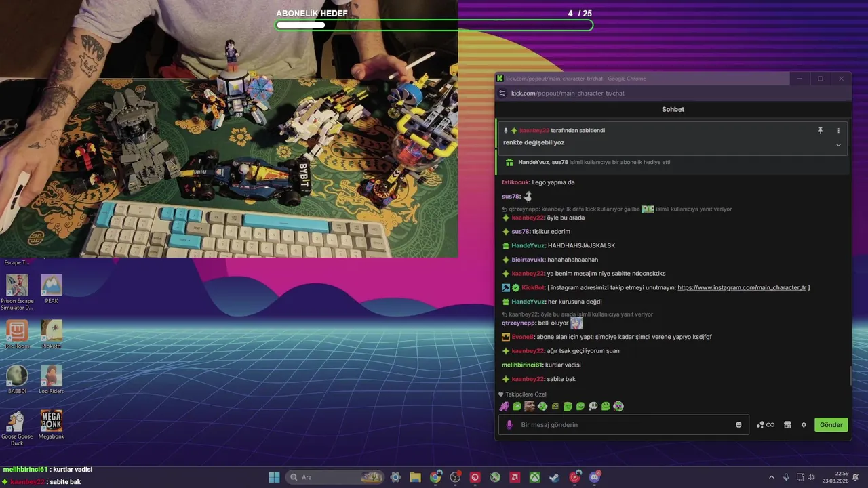This screenshot has width=868, height=488.
Task: Open the Megabonk desktop shortcut
Action: point(52,425)
